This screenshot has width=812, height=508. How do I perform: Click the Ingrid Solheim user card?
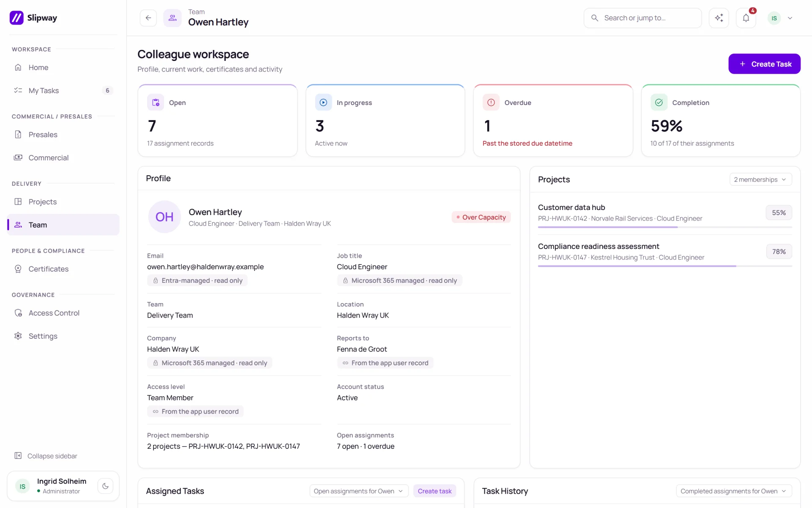click(x=63, y=486)
